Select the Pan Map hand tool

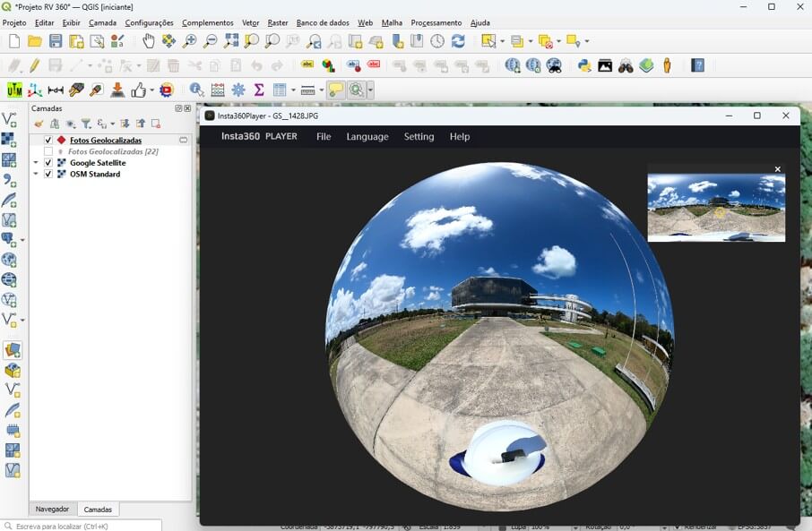pyautogui.click(x=148, y=40)
